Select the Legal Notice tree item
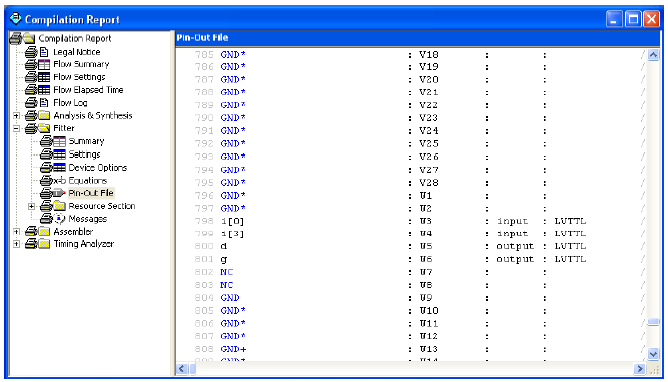This screenshot has height=382, width=668. point(77,52)
